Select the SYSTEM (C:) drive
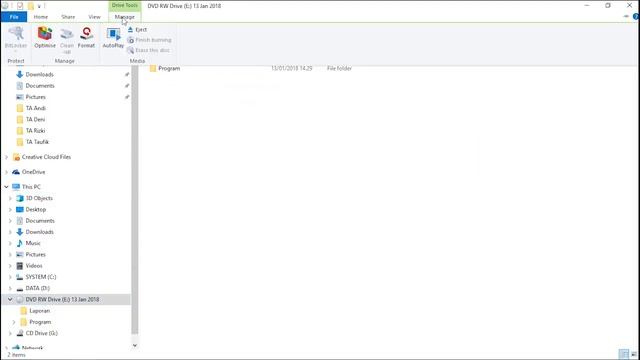This screenshot has height=360, width=640. click(x=41, y=277)
